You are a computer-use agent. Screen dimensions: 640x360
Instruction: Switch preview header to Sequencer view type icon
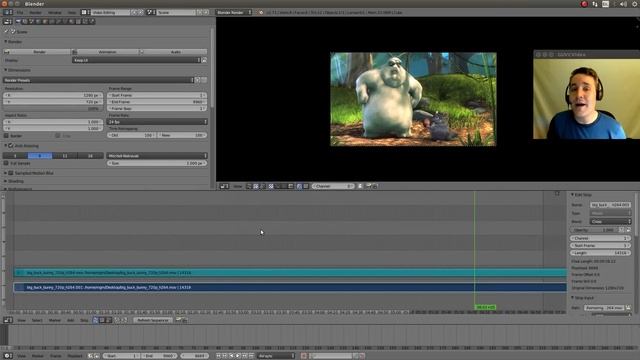pos(249,186)
